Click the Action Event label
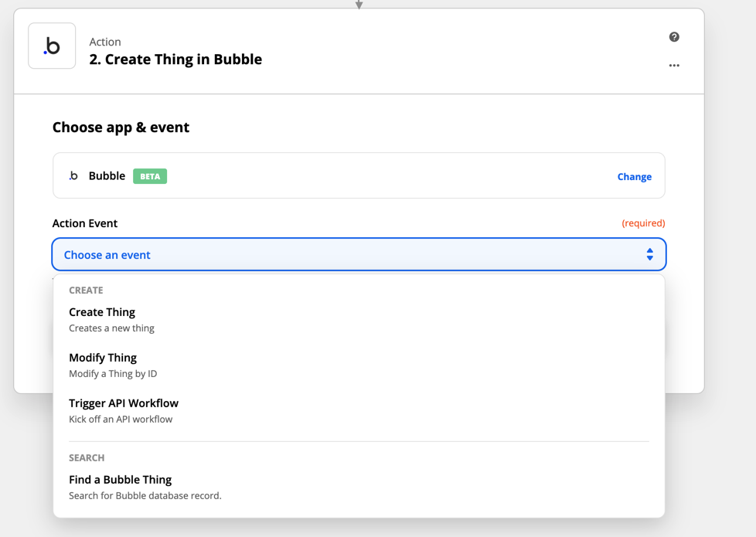756x537 pixels. [85, 223]
